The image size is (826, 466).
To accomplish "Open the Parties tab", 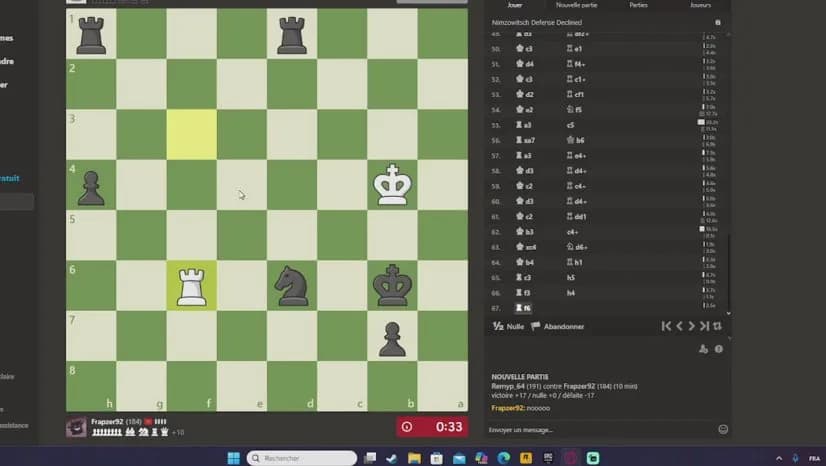I will click(x=638, y=5).
